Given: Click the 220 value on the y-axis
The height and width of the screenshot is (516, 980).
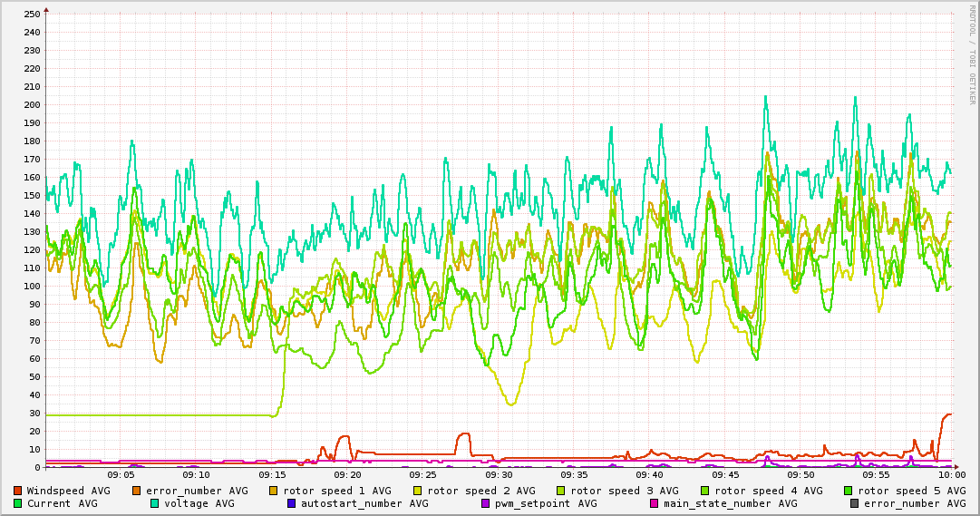Looking at the screenshot, I should (x=32, y=68).
